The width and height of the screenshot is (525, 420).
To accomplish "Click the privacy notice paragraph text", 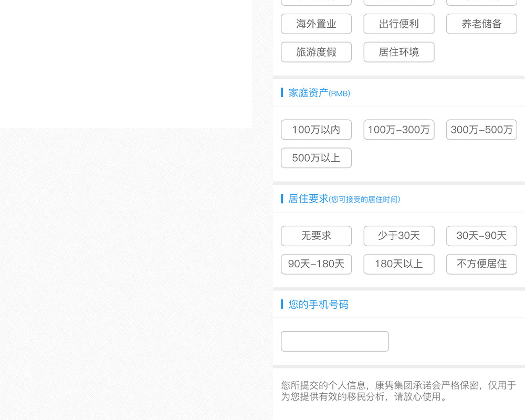I will pyautogui.click(x=398, y=391).
